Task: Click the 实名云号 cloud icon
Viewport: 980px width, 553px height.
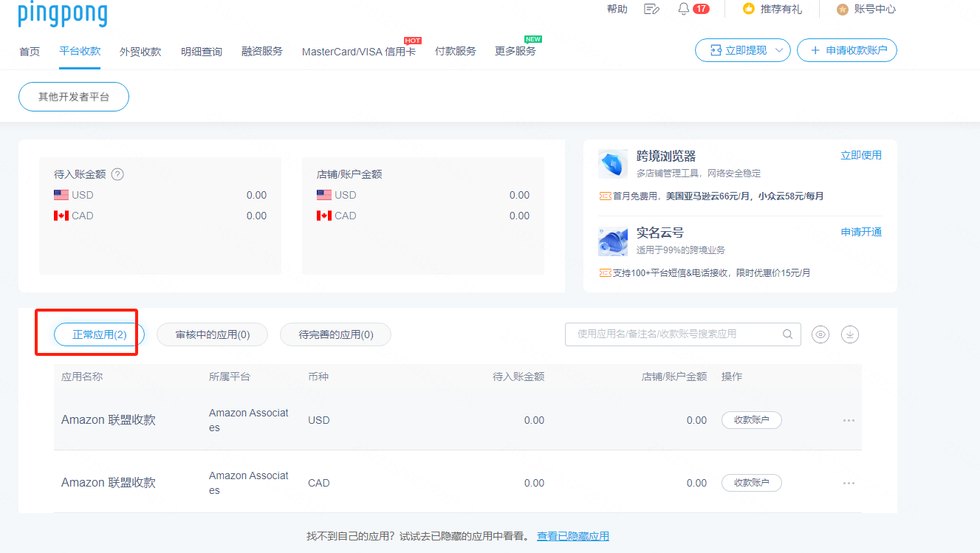Action: pos(612,241)
